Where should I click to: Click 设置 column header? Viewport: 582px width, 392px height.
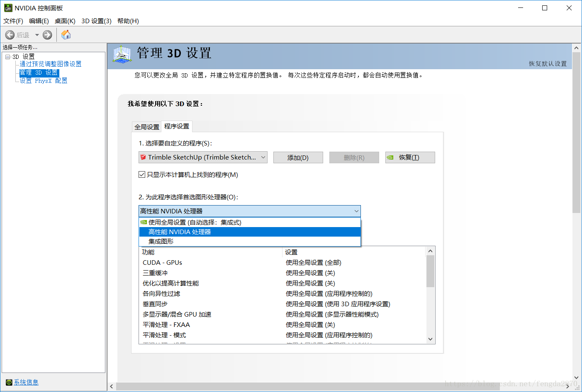(354, 252)
